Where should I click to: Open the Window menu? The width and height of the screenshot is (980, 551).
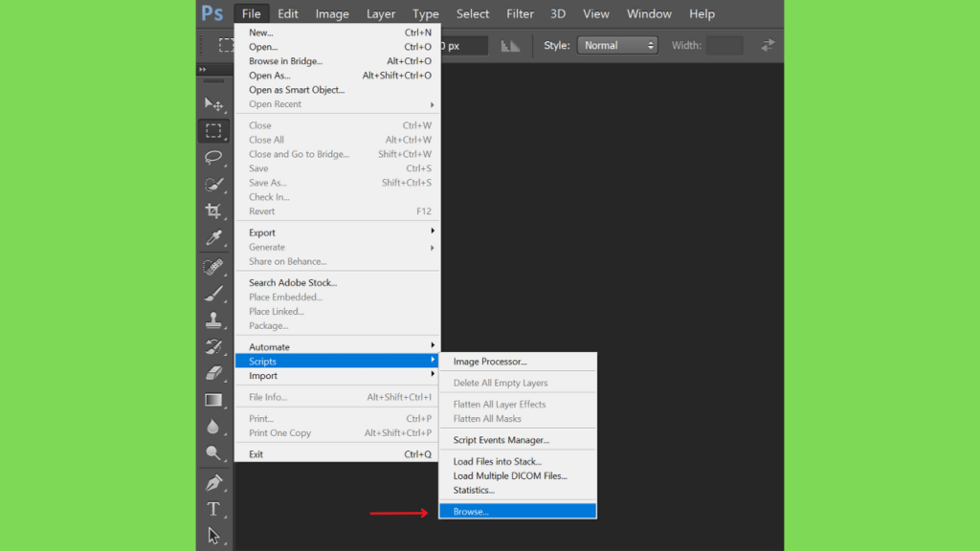coord(650,13)
